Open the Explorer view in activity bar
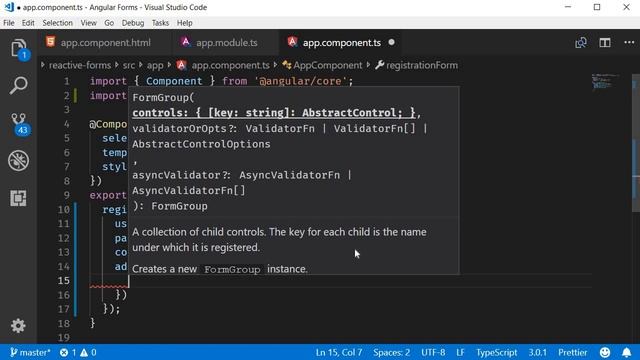 pyautogui.click(x=18, y=49)
